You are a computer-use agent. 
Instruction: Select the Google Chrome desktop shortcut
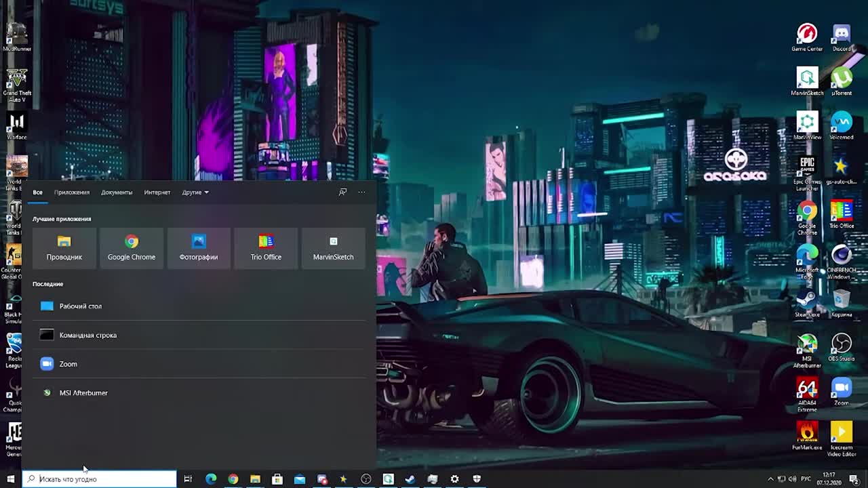[807, 218]
